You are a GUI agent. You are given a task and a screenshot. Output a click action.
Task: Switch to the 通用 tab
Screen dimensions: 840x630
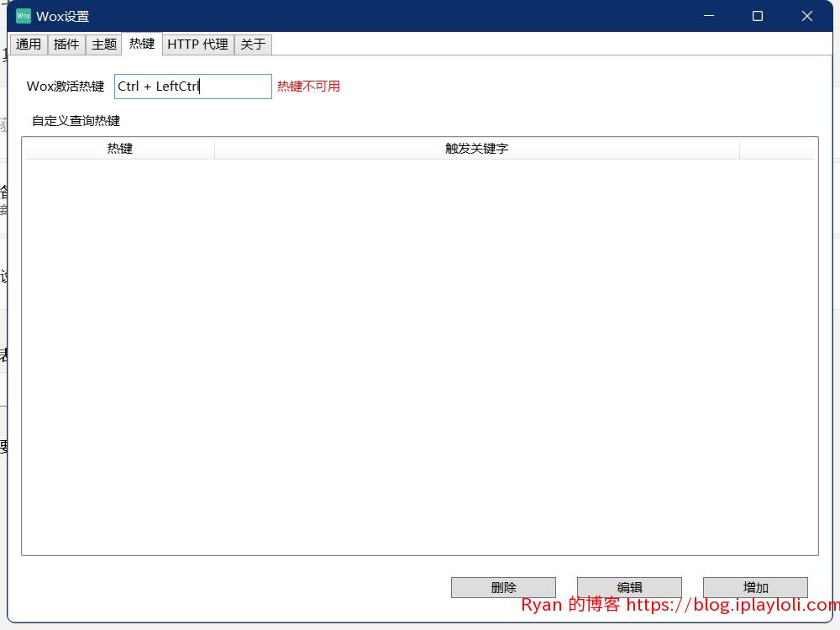tap(29, 44)
